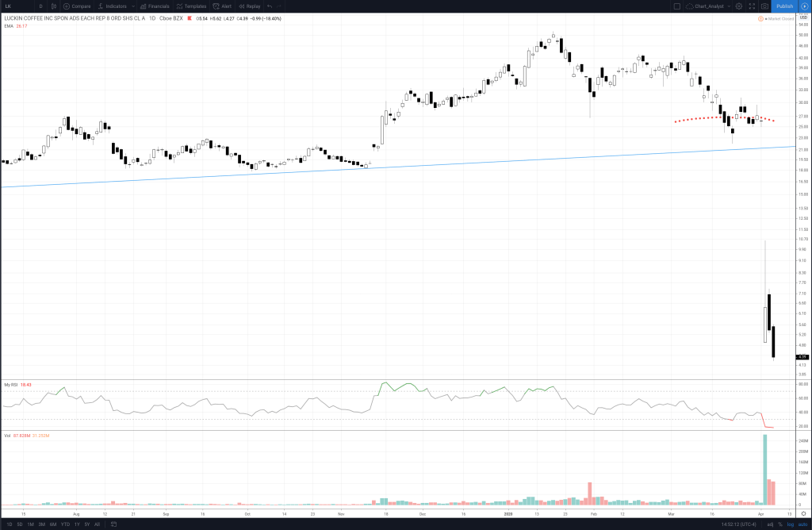Open the candlestick chart style selector
The width and height of the screenshot is (812, 530).
point(53,6)
